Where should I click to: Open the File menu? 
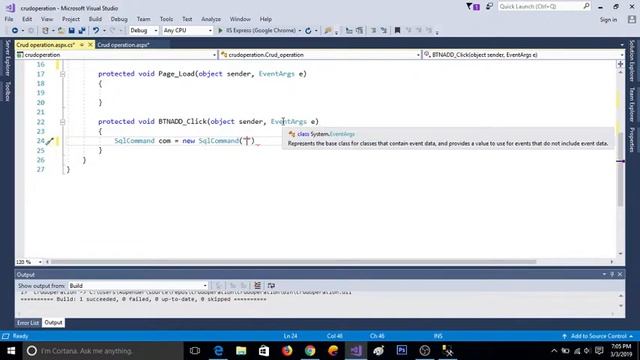click(9, 19)
